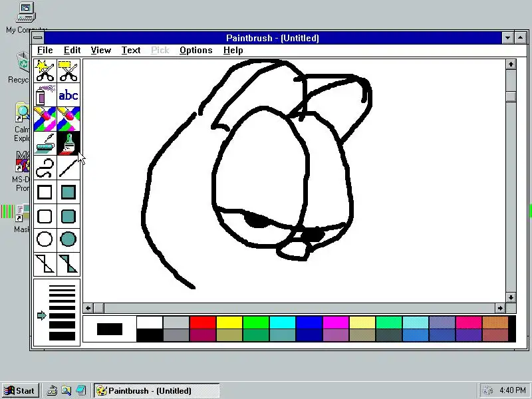Select the Filled Box tool
532x399 pixels.
[x=68, y=192]
